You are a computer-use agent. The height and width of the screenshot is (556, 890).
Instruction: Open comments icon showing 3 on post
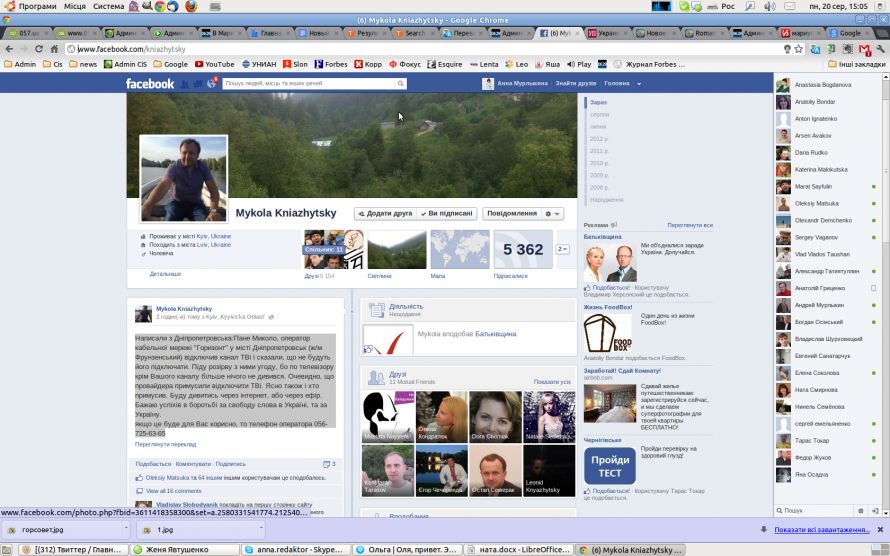tap(329, 464)
